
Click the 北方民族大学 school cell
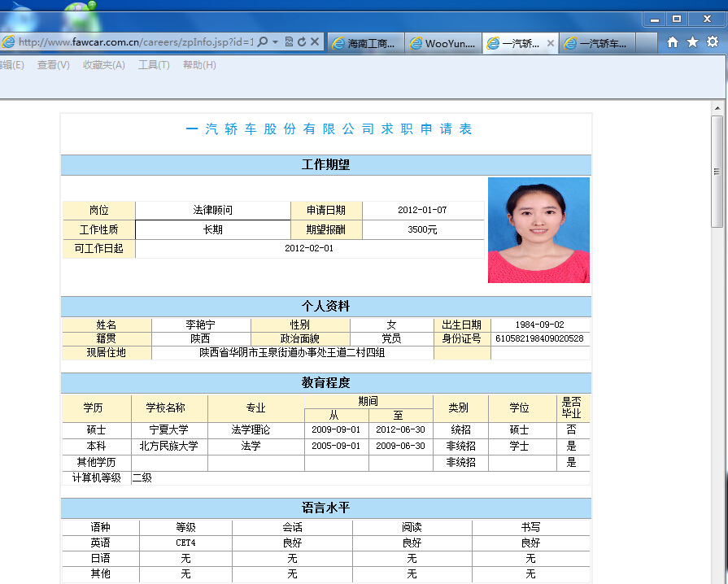click(x=169, y=446)
